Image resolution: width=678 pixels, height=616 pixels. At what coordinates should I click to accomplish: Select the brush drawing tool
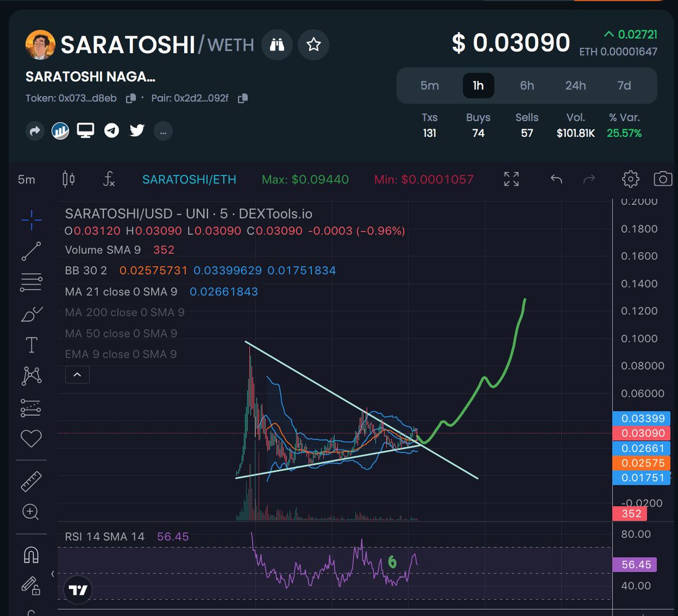pos(32,314)
